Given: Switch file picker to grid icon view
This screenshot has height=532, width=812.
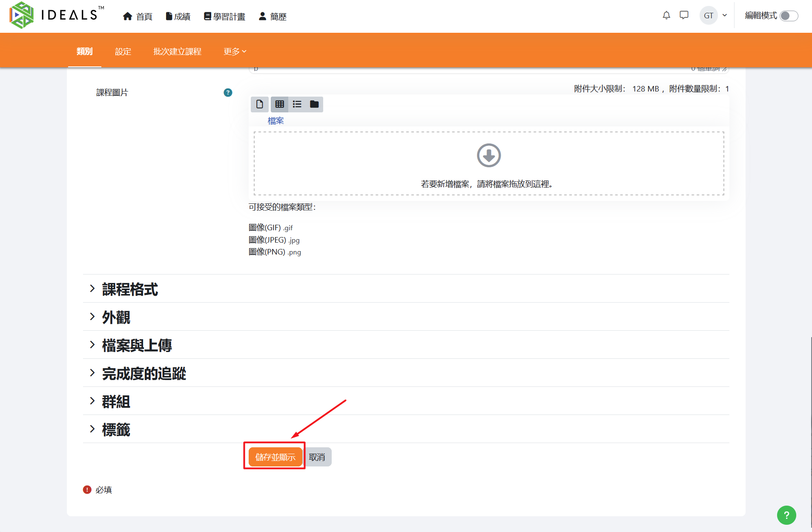Looking at the screenshot, I should point(279,104).
